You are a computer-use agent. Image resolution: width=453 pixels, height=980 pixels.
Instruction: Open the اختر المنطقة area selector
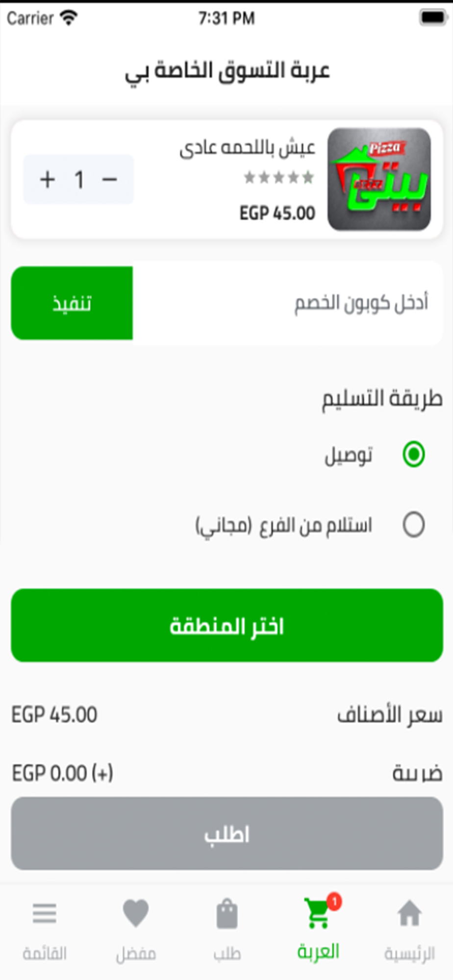pyautogui.click(x=227, y=625)
